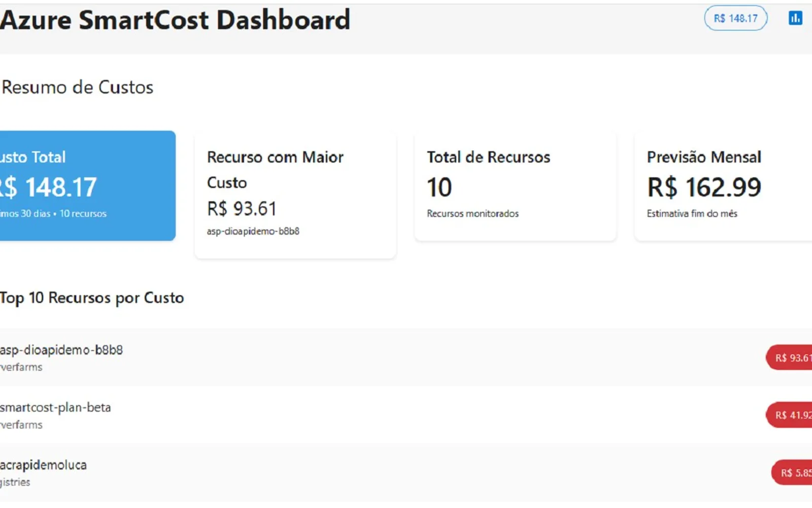
Task: Click the 30 dias • 10 recursos caption
Action: click(53, 214)
